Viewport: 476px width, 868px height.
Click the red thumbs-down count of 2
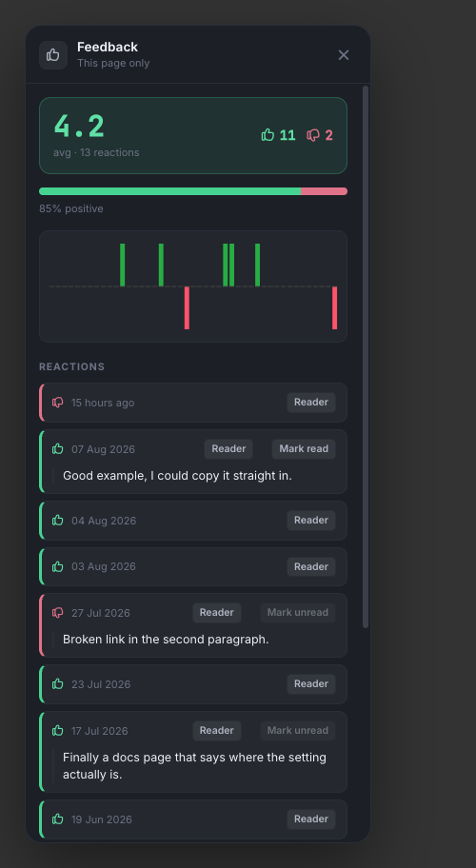320,135
